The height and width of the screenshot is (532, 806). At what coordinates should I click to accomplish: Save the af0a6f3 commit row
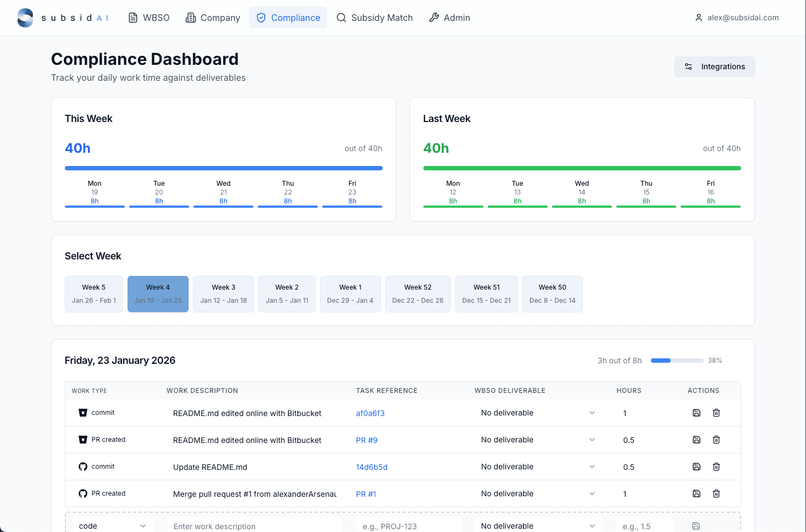(696, 413)
